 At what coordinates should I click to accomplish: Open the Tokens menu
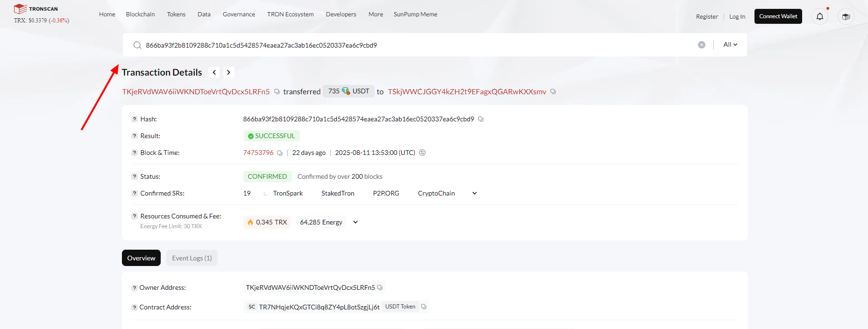tap(176, 14)
